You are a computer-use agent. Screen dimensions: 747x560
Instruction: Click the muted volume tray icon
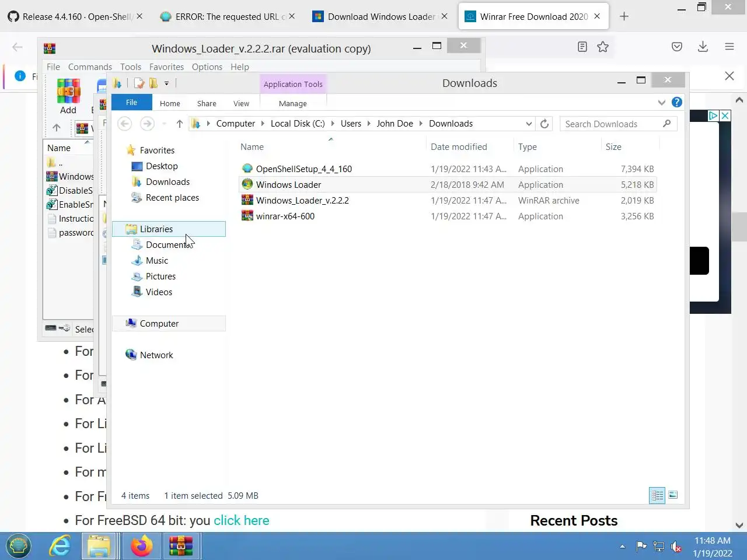676,547
